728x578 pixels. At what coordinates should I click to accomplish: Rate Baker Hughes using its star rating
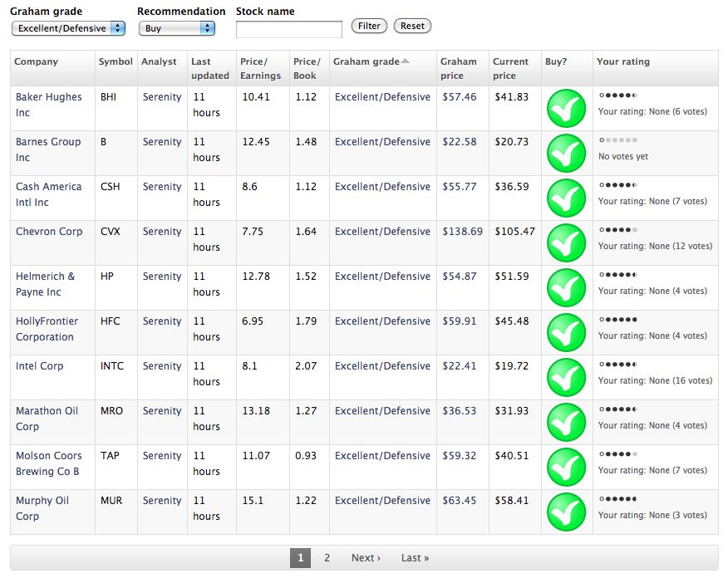[618, 96]
